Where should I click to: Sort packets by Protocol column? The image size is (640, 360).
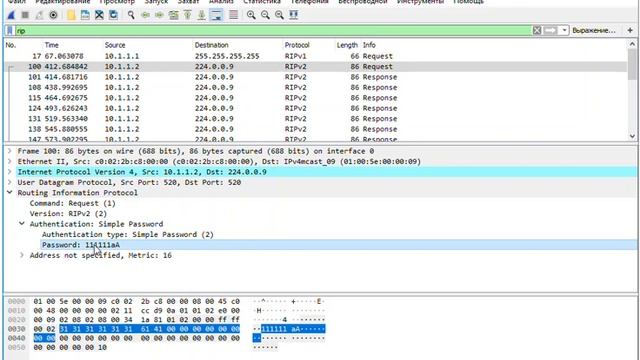click(x=297, y=45)
